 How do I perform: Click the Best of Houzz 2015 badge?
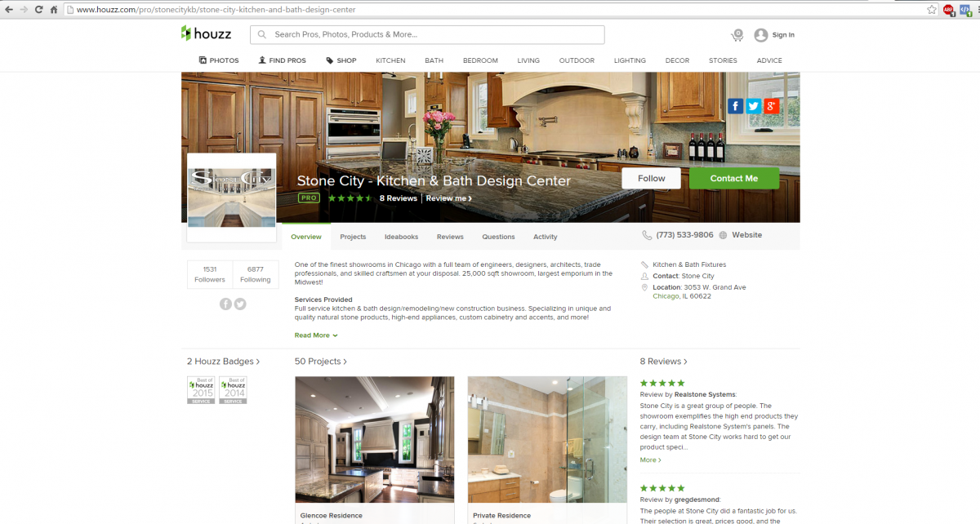coord(201,390)
